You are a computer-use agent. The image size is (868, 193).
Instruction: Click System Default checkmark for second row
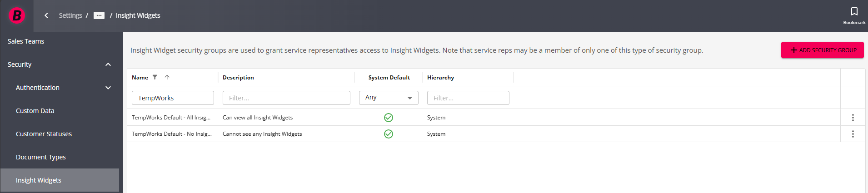pos(389,134)
